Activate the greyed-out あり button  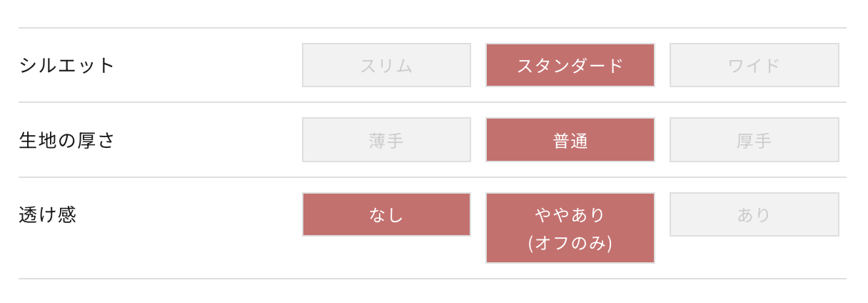(x=755, y=214)
